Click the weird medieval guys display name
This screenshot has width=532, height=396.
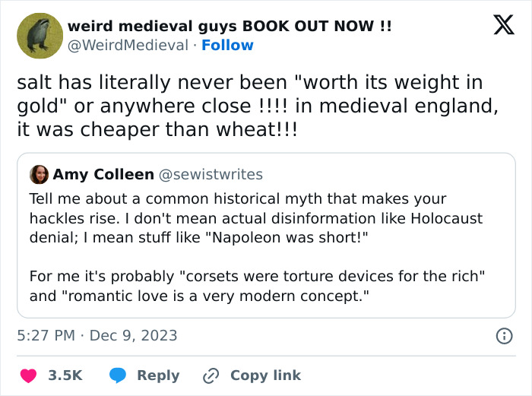click(x=230, y=26)
